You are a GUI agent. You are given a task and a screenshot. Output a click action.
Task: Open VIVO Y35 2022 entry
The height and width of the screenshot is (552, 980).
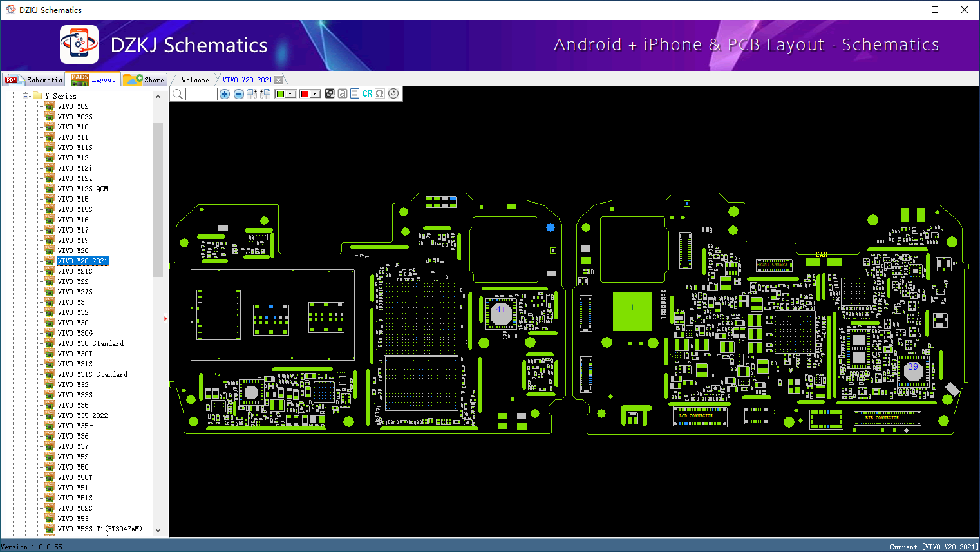[83, 415]
